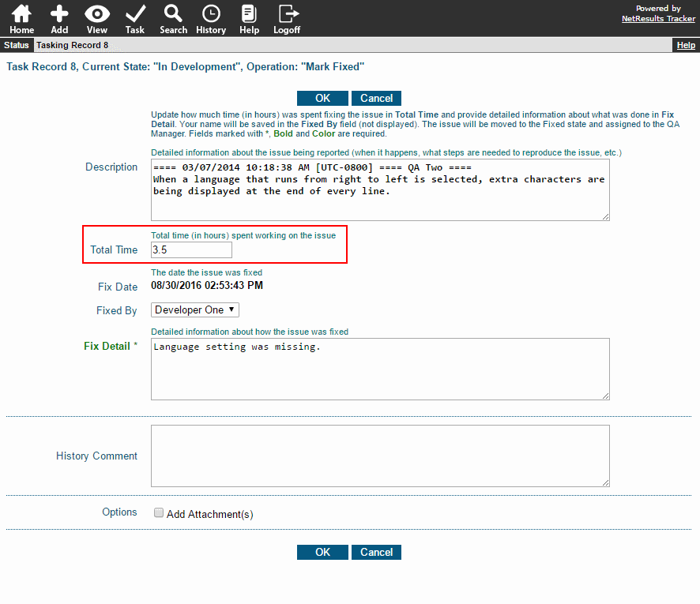
Task: Click the Fix Date value 08/30/2016 02:53:43 PM
Action: click(207, 286)
